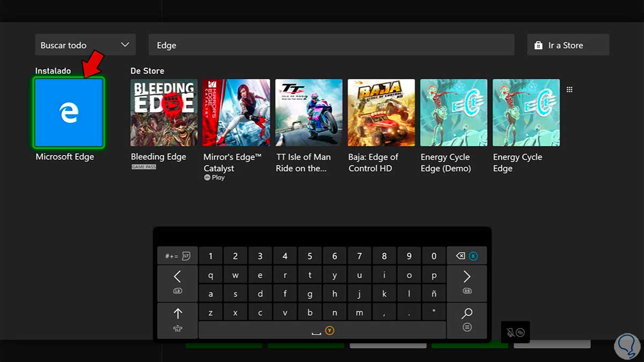This screenshot has width=644, height=362.
Task: Tap the 8 number key
Action: click(x=384, y=256)
